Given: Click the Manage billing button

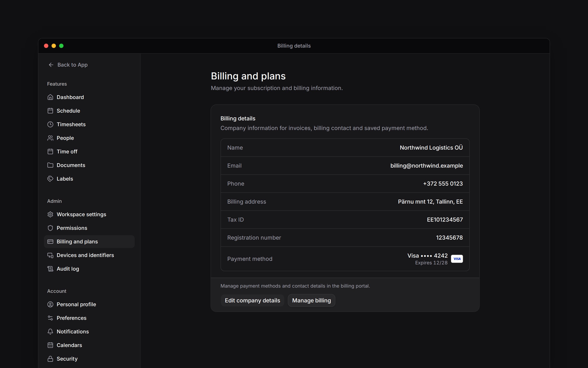Looking at the screenshot, I should [312, 300].
